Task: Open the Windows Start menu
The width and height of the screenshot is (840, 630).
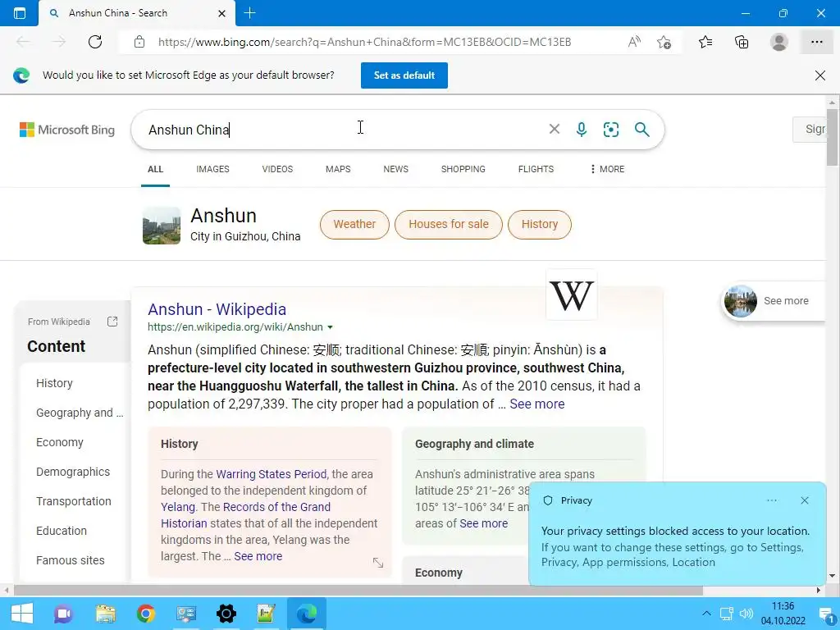Action: pos(22,614)
